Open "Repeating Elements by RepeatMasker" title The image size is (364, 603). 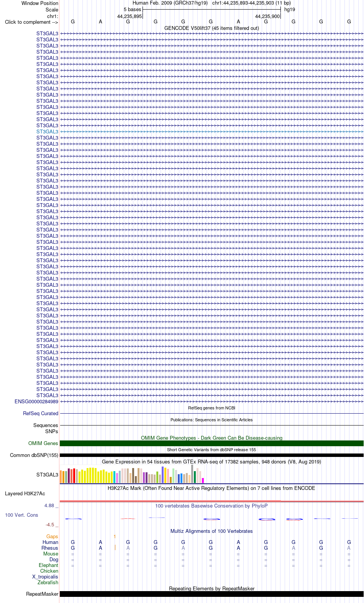pos(212,588)
